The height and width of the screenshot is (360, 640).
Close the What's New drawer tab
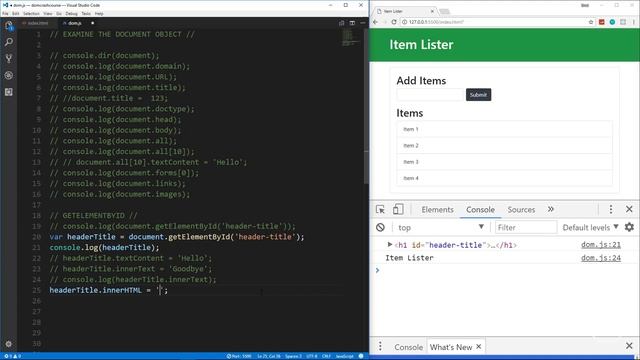click(x=479, y=347)
